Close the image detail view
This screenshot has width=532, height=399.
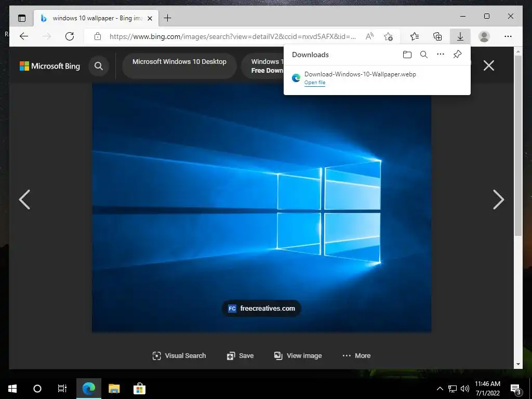click(488, 65)
